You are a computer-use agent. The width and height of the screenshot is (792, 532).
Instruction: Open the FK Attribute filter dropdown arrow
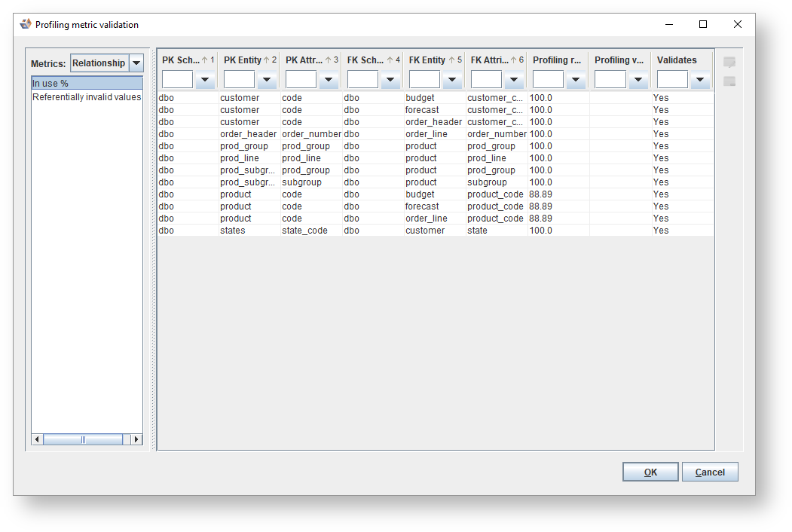(x=514, y=79)
